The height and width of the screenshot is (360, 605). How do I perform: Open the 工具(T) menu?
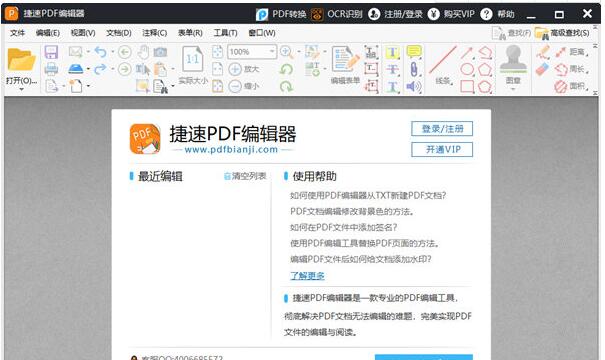[x=225, y=33]
